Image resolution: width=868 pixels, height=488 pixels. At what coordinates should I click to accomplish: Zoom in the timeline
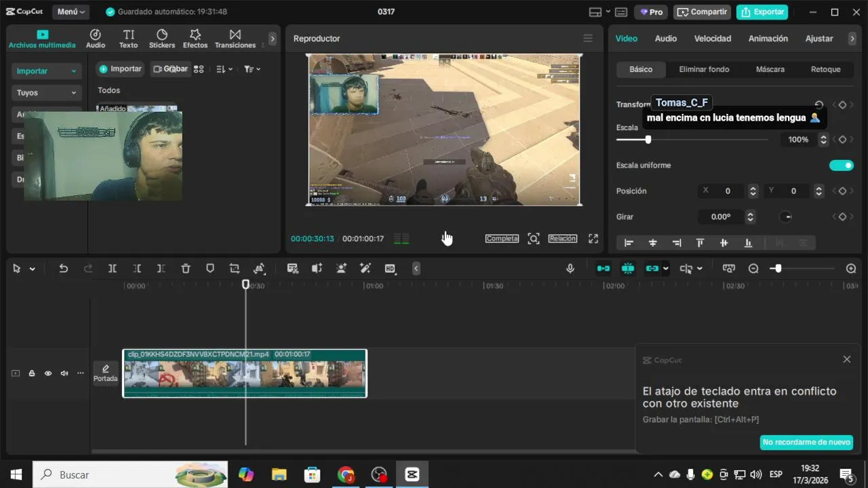point(851,268)
